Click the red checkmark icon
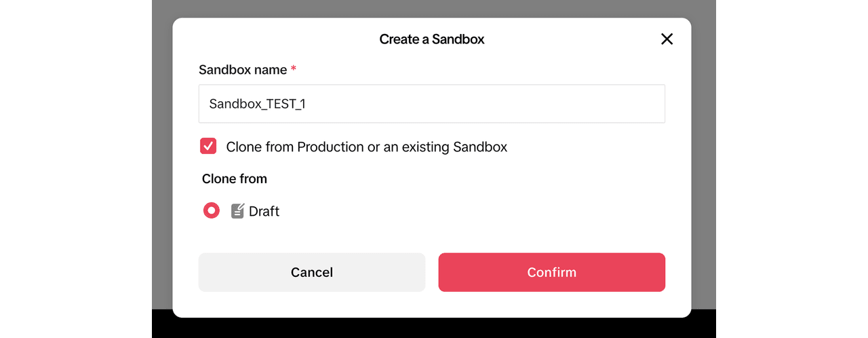The height and width of the screenshot is (338, 868). tap(208, 146)
